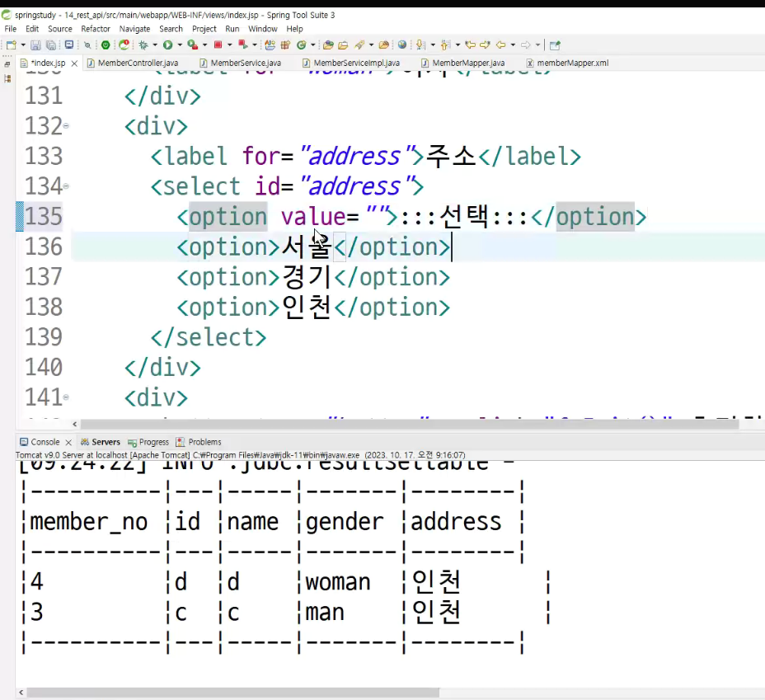Screen dimensions: 765x700
Task: Click editor scrollbar left arrow
Action: [75, 424]
